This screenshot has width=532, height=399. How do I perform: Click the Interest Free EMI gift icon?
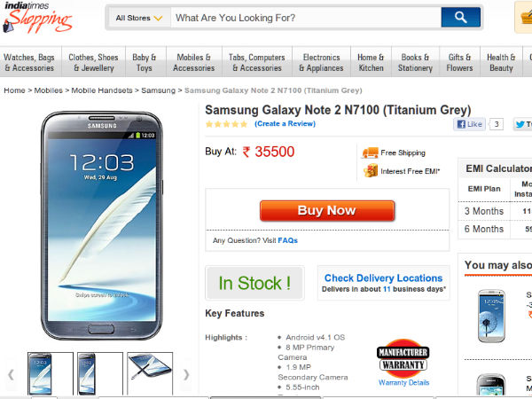coord(370,170)
